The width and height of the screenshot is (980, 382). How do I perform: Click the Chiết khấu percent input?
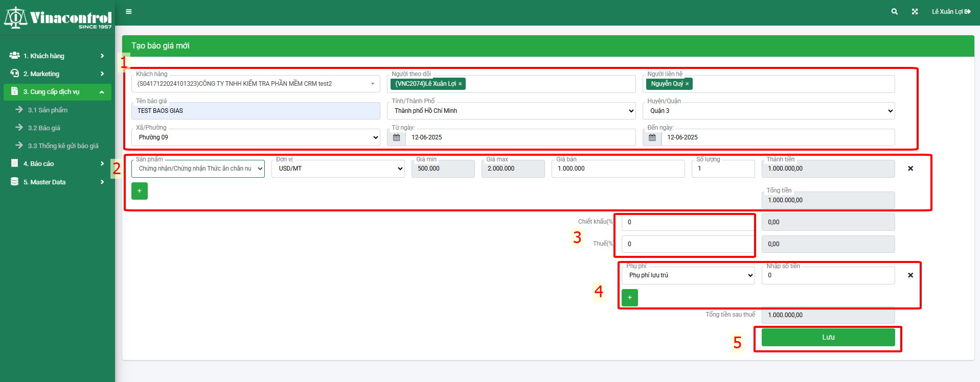(x=688, y=222)
